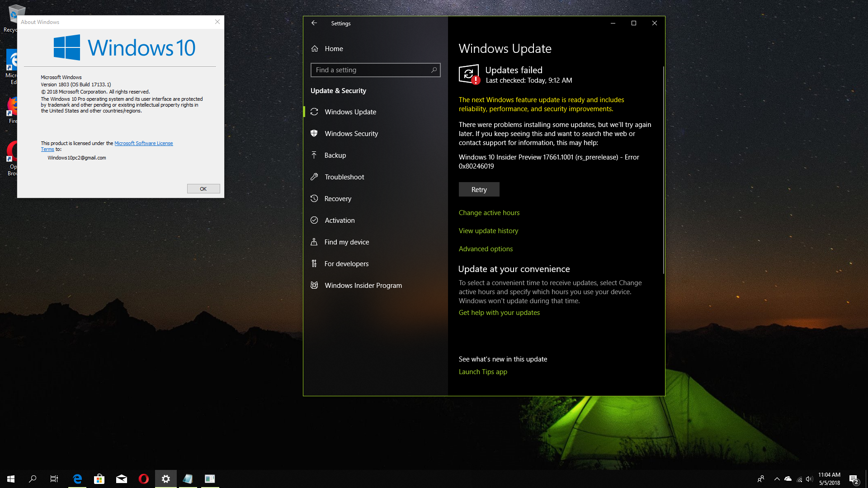
Task: Close the Settings window
Action: [x=655, y=23]
